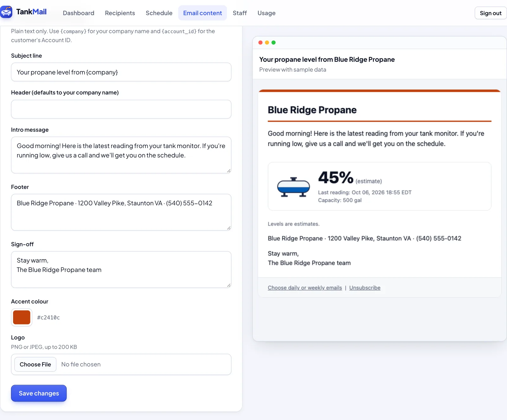Focus the Subject line input field

(121, 72)
